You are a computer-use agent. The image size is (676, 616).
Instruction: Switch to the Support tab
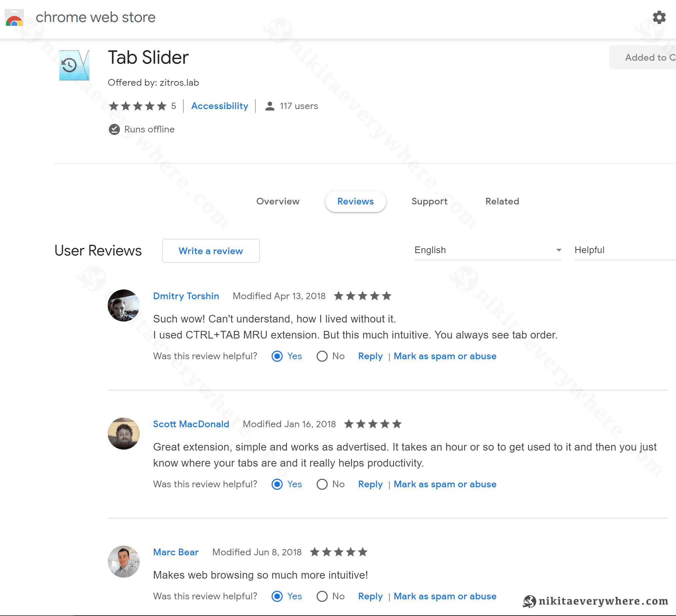429,201
